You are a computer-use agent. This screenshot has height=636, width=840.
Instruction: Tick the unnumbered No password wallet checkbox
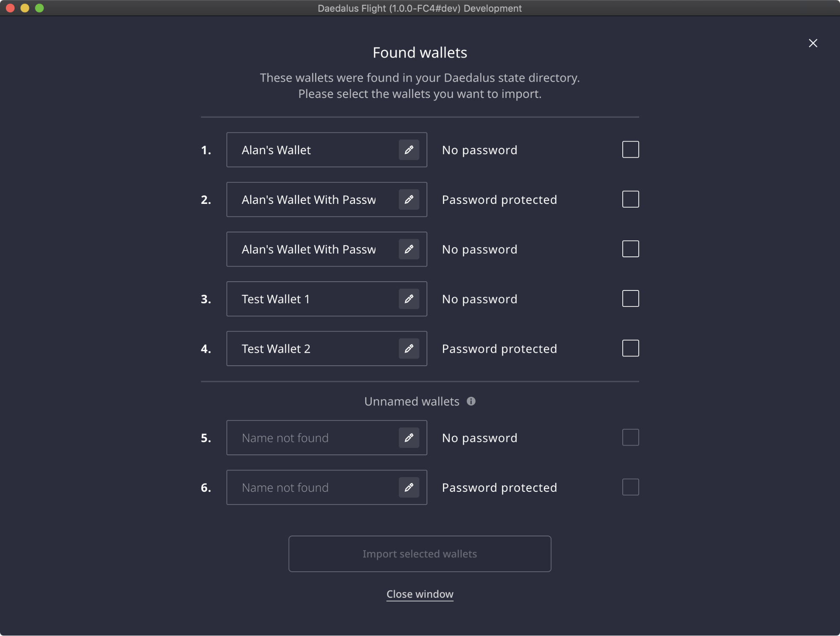[630, 249]
